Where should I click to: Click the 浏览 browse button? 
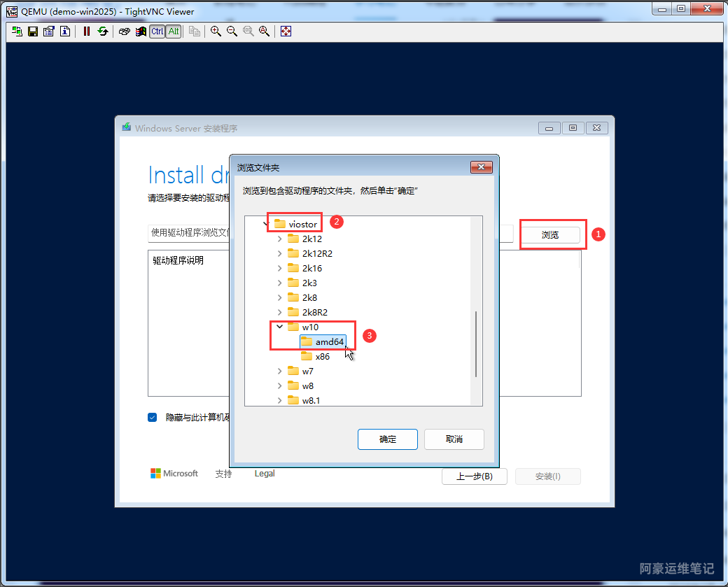coord(550,235)
